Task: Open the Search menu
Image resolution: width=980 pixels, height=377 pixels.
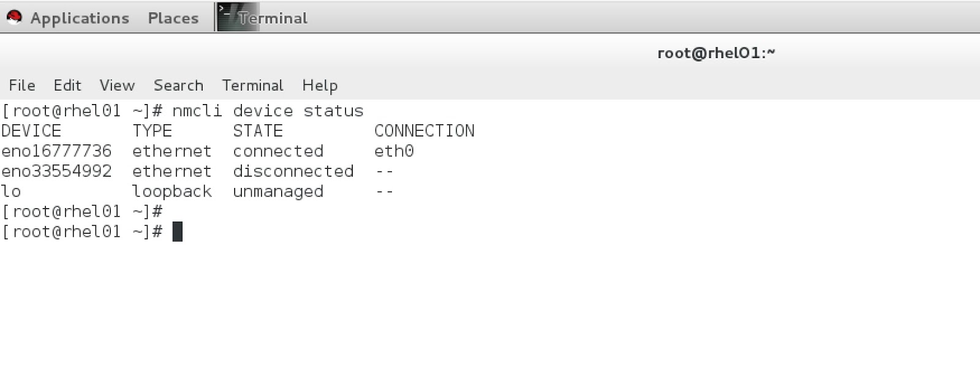Action: [178, 86]
